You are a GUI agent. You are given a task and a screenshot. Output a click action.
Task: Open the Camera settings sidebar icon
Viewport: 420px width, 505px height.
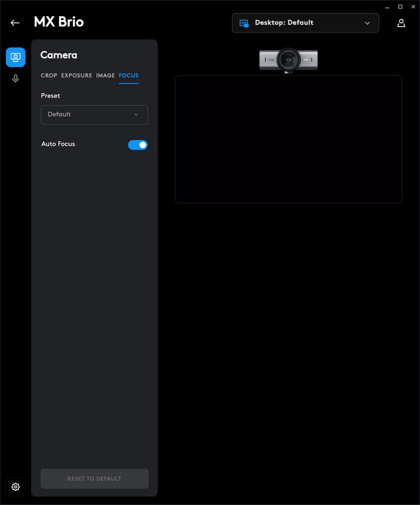(x=15, y=57)
